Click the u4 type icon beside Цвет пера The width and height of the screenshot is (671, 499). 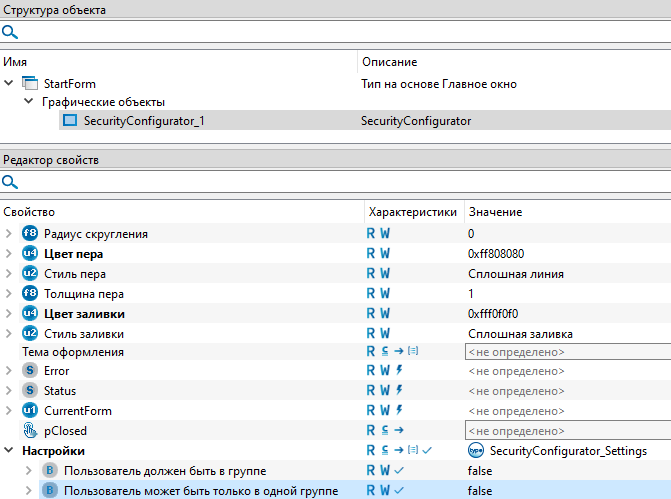[29, 254]
